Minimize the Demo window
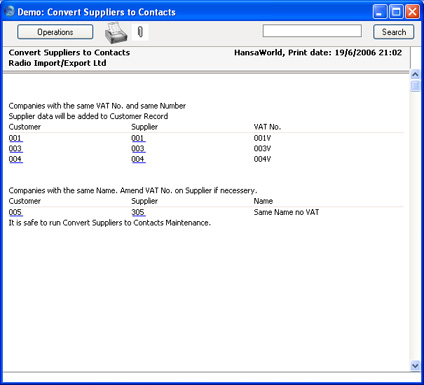The image size is (424, 385). [380, 12]
